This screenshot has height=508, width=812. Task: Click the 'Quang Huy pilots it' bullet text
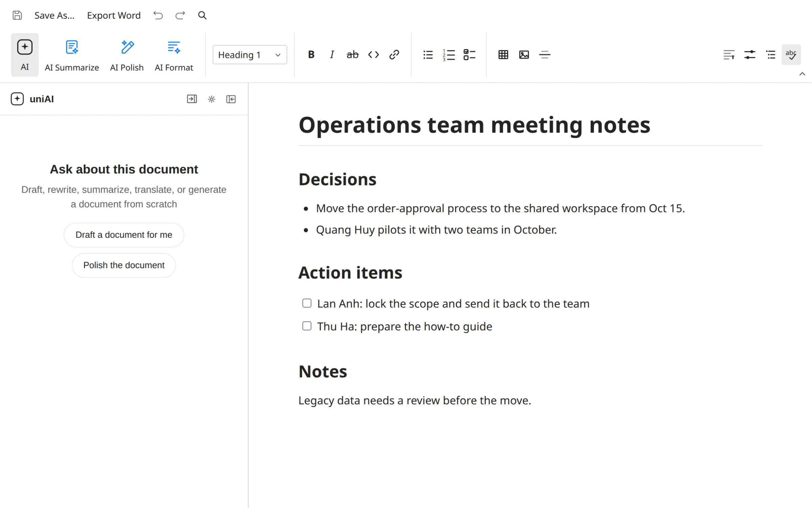point(436,230)
